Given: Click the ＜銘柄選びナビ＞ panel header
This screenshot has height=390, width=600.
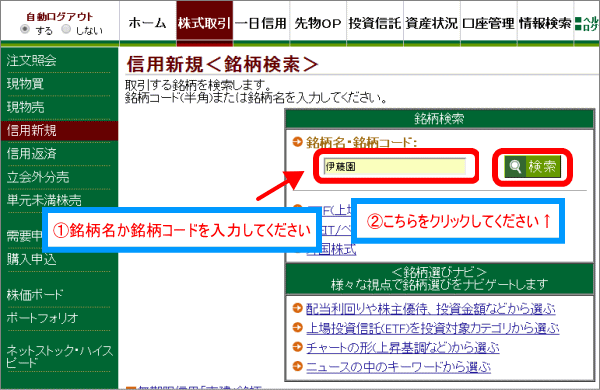Looking at the screenshot, I should pos(439,279).
